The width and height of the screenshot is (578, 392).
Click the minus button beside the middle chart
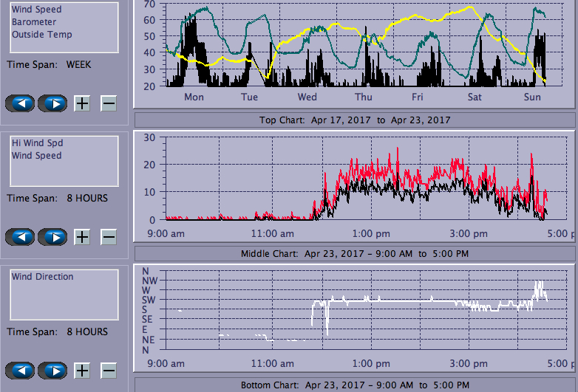click(109, 237)
